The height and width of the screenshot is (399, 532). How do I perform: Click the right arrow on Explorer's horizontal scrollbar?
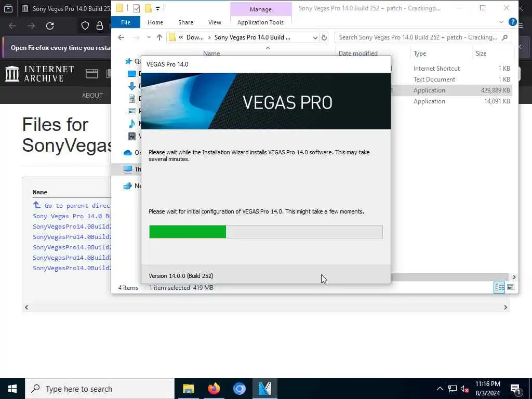click(514, 277)
